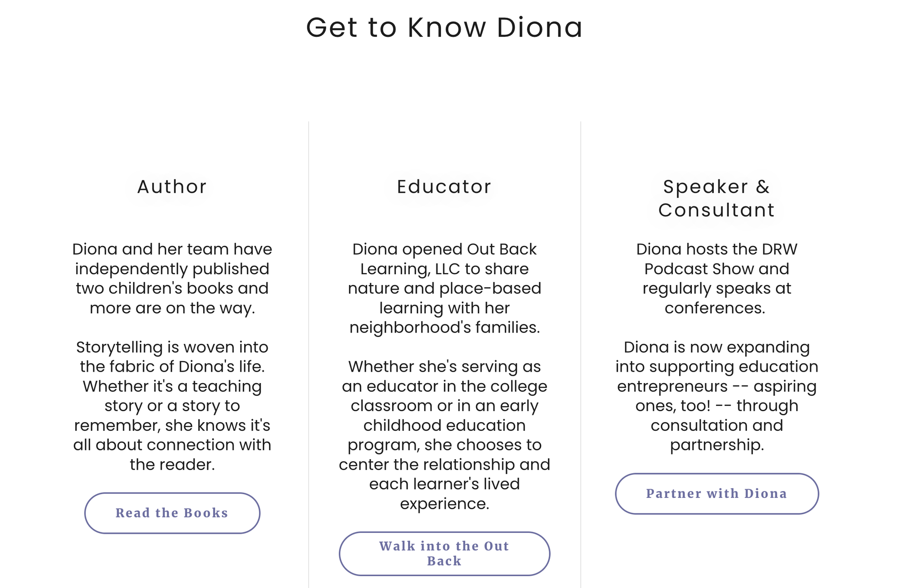The width and height of the screenshot is (911, 588).
Task: Click the Educator column heading
Action: (x=445, y=187)
